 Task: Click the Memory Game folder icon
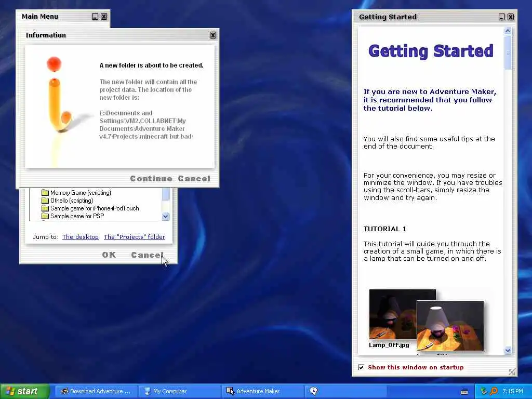[x=45, y=193]
